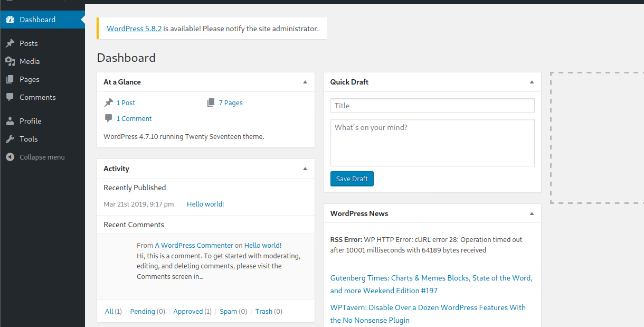The width and height of the screenshot is (644, 327).
Task: Click the Collapse menu arrow icon
Action: [10, 157]
